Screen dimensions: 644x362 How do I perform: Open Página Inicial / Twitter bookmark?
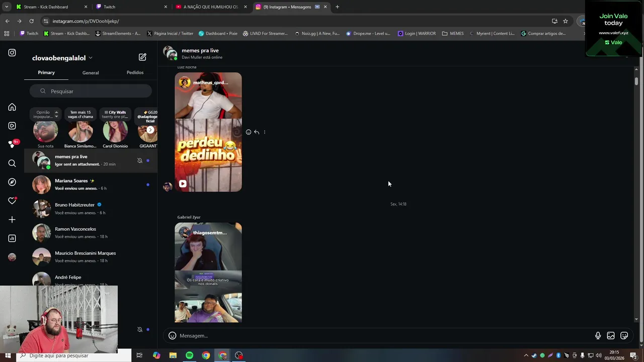(x=170, y=34)
